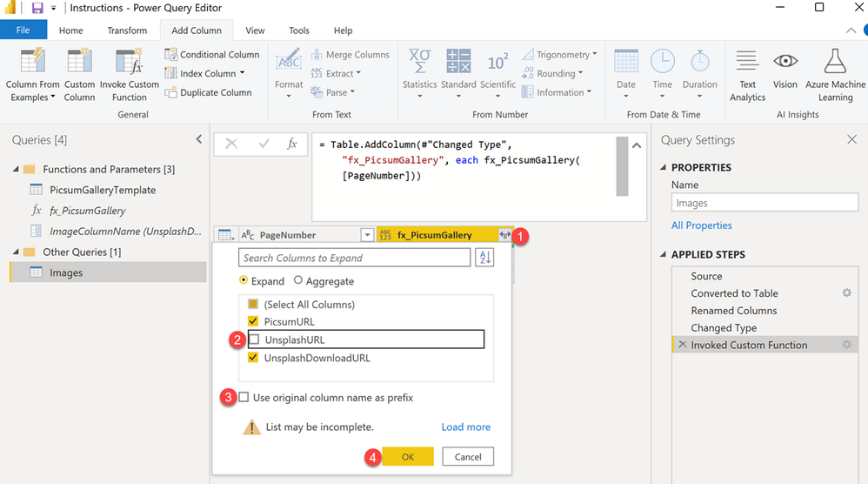Select PicsumGalleryTemplate query
Viewport: 868px width, 484px height.
103,190
